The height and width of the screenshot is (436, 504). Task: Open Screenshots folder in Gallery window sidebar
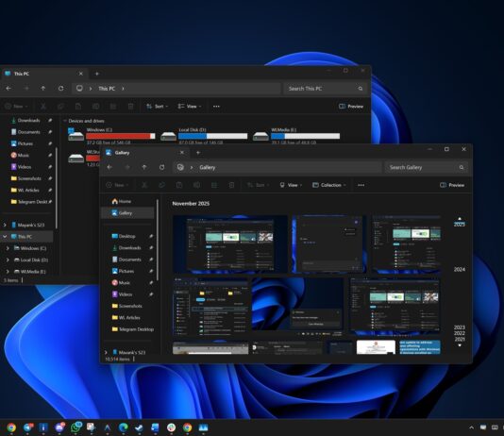click(126, 306)
